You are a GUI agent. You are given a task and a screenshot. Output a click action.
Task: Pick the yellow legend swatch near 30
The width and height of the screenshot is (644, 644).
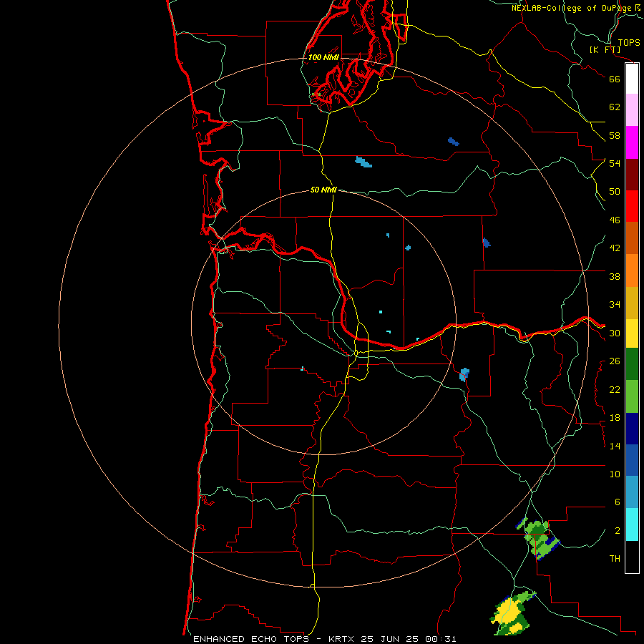[632, 333]
